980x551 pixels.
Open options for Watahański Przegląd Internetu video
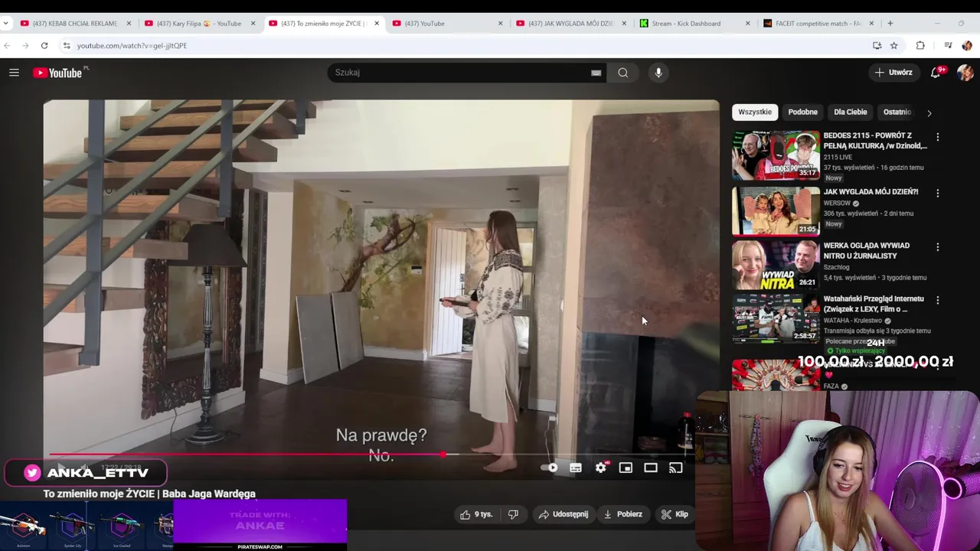[938, 301]
